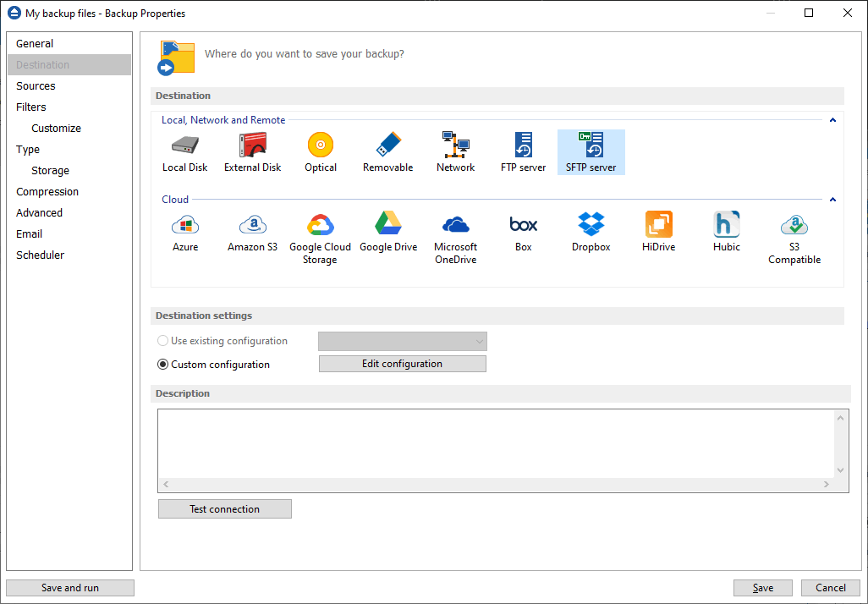Click the Edit configuration button
Screen dimensions: 868x604
[403, 364]
